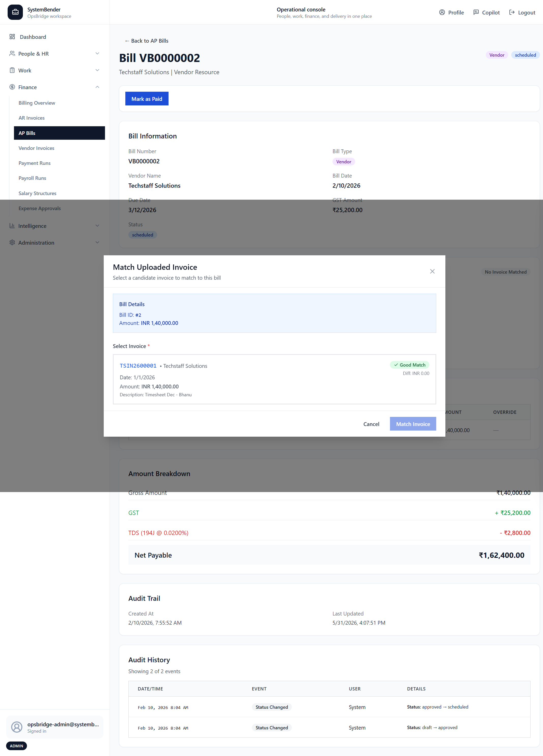Go to Dashboard in the sidebar

click(55, 37)
